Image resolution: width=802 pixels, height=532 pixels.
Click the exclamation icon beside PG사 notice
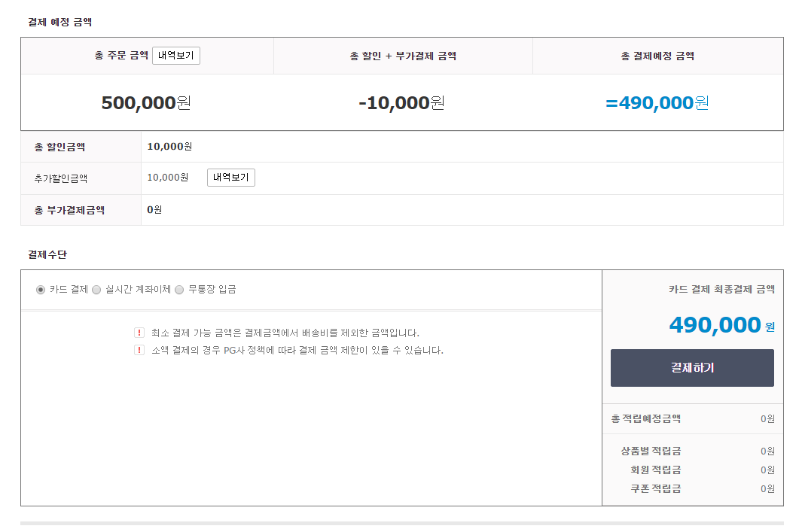coord(139,350)
